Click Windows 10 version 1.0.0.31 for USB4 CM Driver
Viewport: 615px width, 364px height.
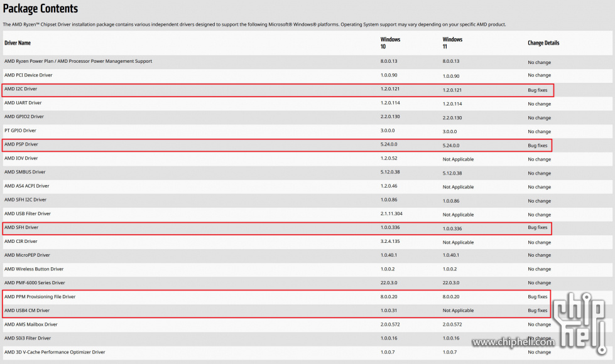tap(389, 310)
